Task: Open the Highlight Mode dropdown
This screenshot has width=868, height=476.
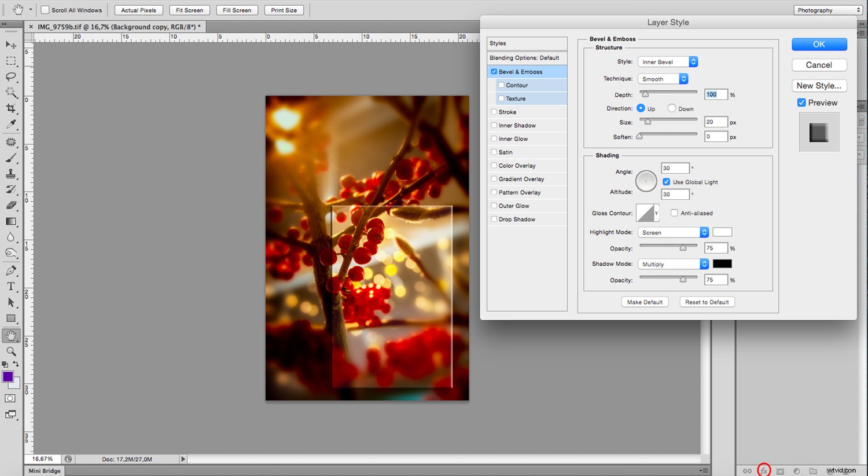Action: pos(704,232)
